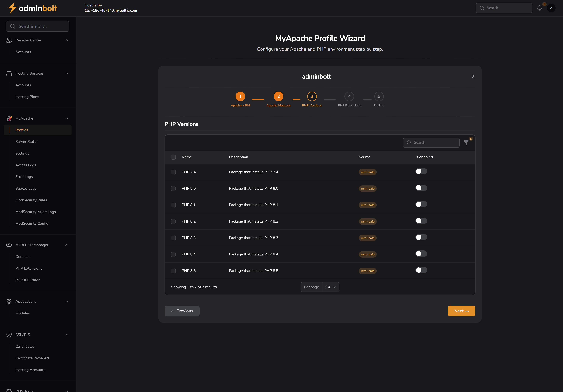The width and height of the screenshot is (563, 392).
Task: Open Profiles under MyApache
Action: tap(22, 130)
